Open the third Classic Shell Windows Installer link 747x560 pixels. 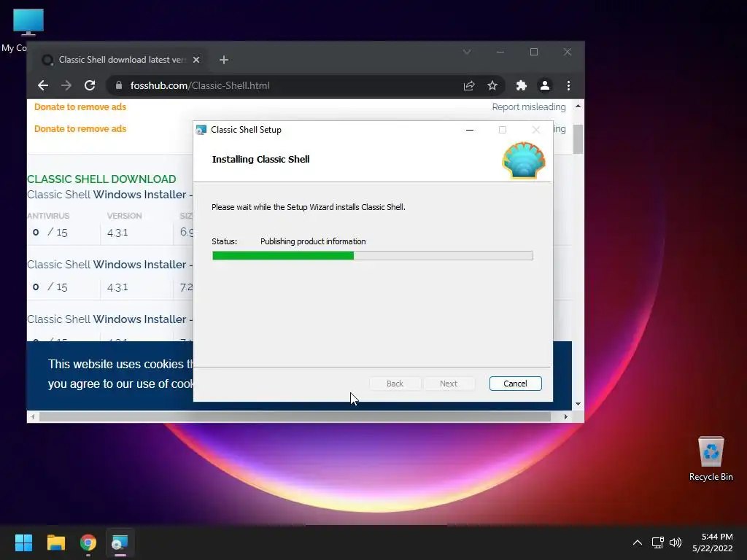coord(109,319)
